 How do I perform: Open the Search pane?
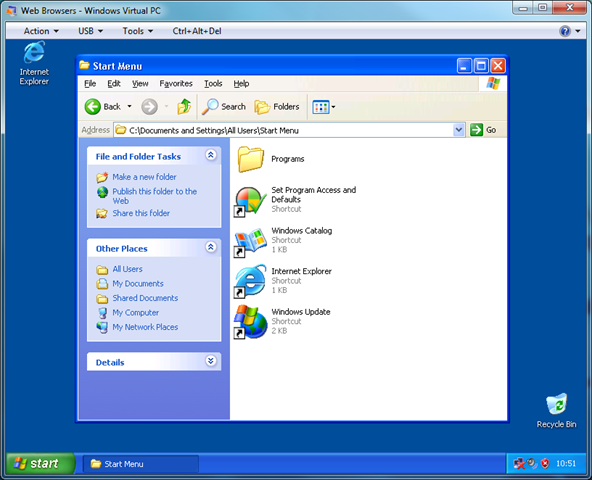(x=224, y=107)
